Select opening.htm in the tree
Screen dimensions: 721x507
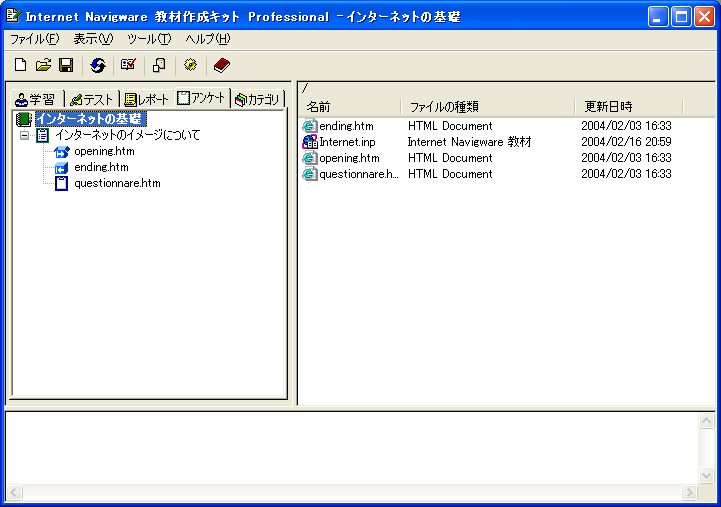click(x=104, y=151)
